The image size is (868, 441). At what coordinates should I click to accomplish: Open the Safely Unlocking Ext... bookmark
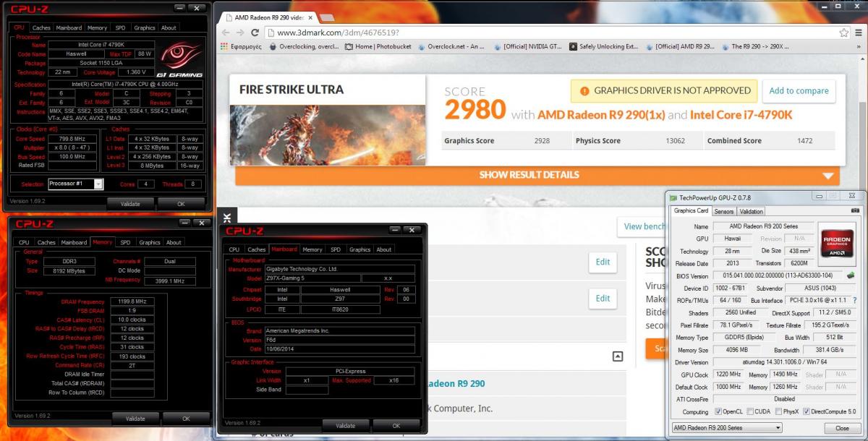[x=604, y=47]
